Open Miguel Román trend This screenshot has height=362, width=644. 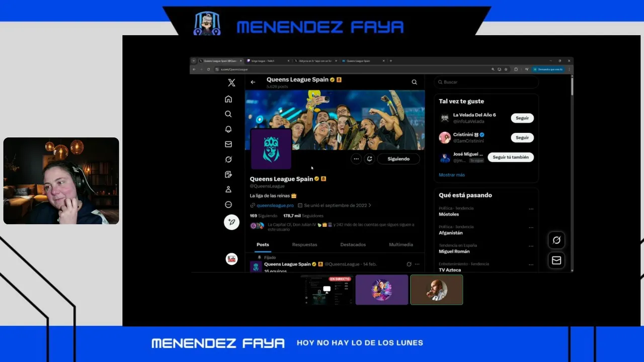(x=454, y=251)
